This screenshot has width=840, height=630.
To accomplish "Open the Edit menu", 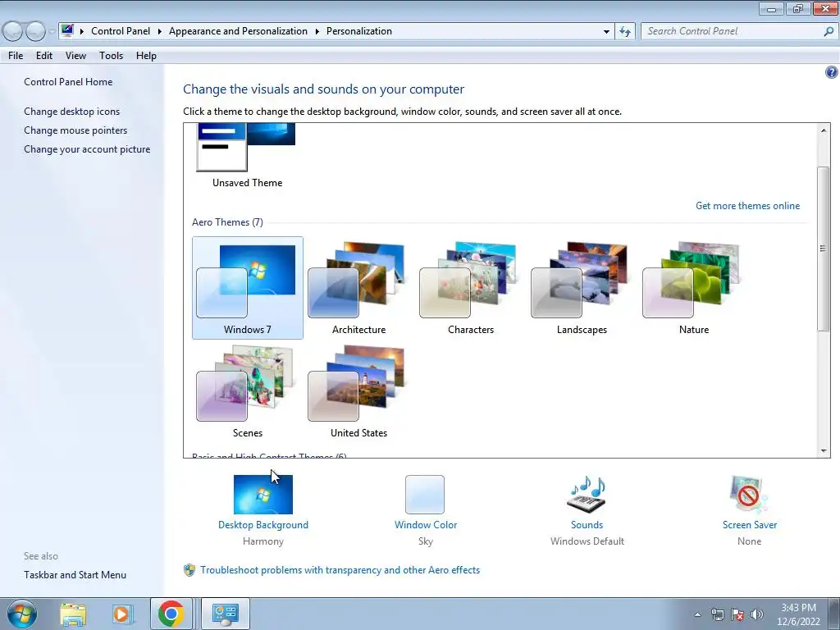I will coord(44,56).
